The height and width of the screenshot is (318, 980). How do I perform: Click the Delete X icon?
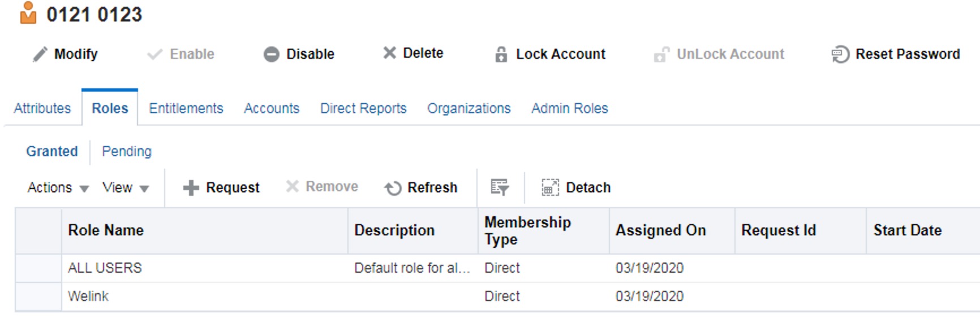click(x=389, y=53)
